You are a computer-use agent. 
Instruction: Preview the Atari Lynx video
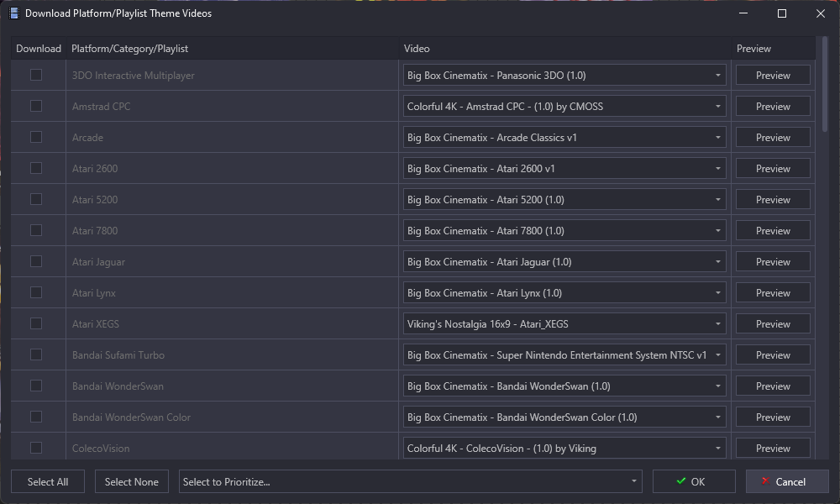pyautogui.click(x=773, y=292)
